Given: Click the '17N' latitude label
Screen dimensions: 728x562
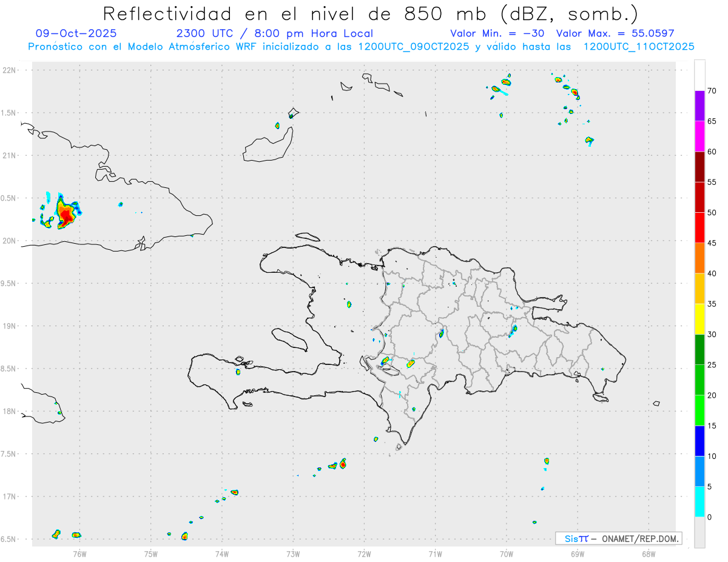Looking at the screenshot, I should 9,497.
